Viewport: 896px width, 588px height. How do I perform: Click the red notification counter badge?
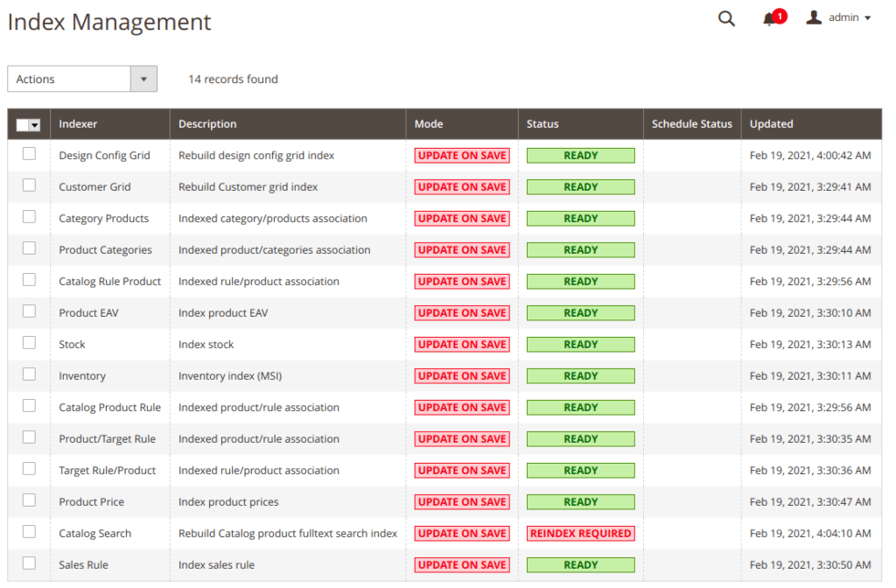click(779, 14)
